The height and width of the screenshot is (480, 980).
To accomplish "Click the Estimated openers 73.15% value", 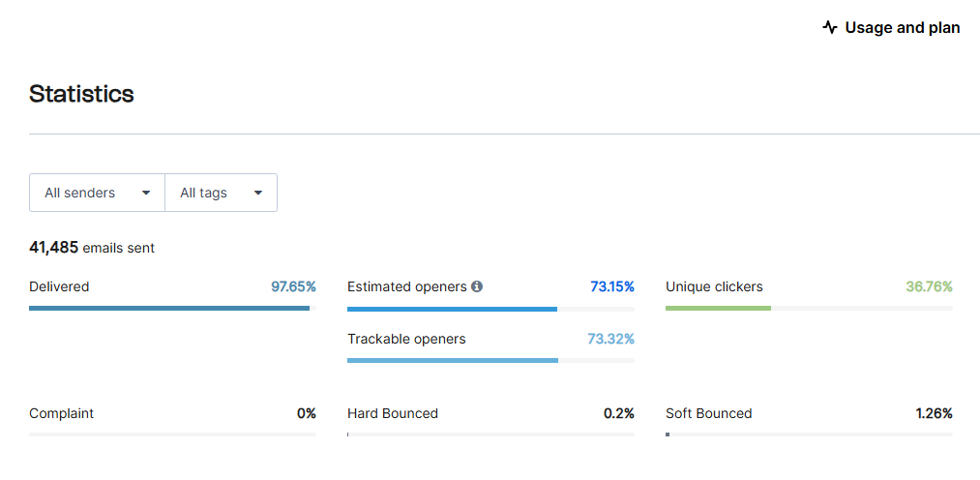I will coord(611,286).
